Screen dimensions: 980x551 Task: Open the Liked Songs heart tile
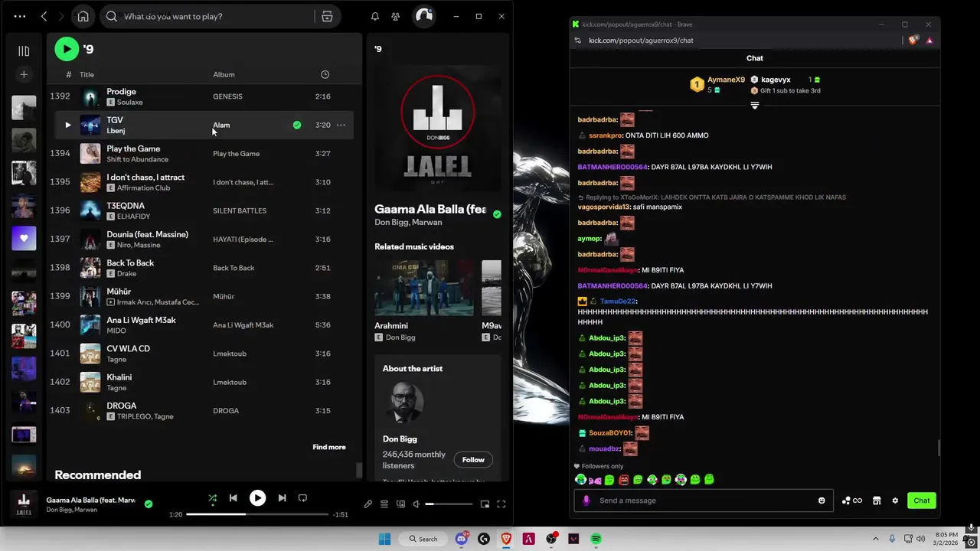point(24,238)
